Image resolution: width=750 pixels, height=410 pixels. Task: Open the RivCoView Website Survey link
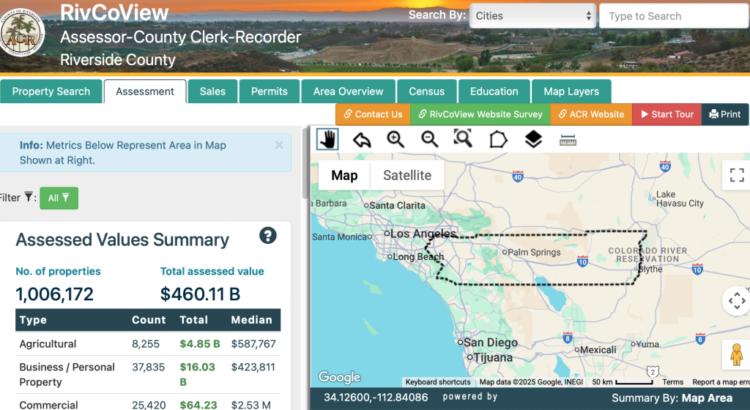(x=479, y=114)
